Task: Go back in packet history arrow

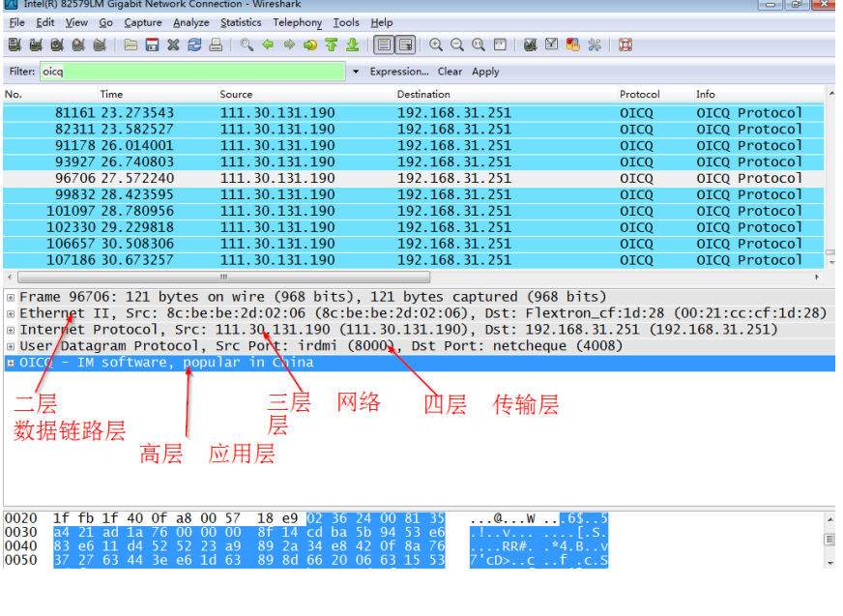Action: (268, 44)
